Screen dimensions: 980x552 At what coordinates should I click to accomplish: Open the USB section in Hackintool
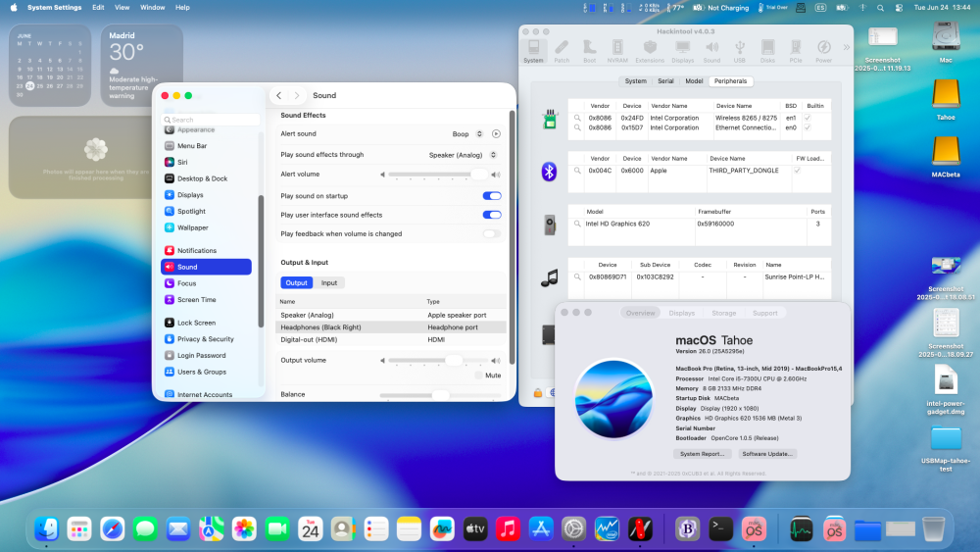coord(739,51)
